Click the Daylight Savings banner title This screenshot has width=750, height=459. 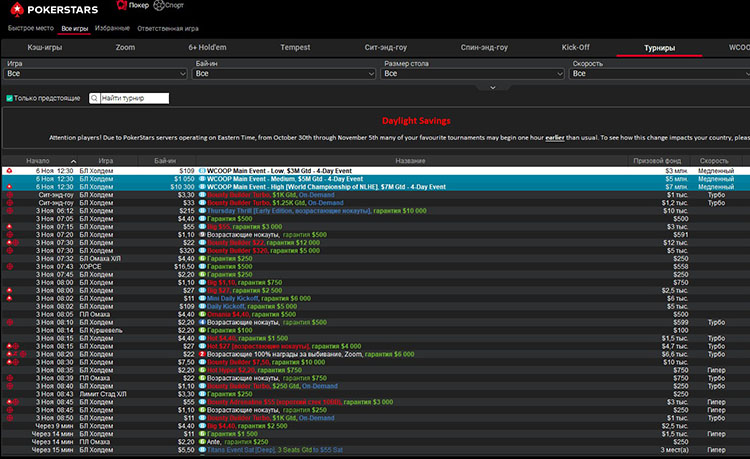click(416, 120)
